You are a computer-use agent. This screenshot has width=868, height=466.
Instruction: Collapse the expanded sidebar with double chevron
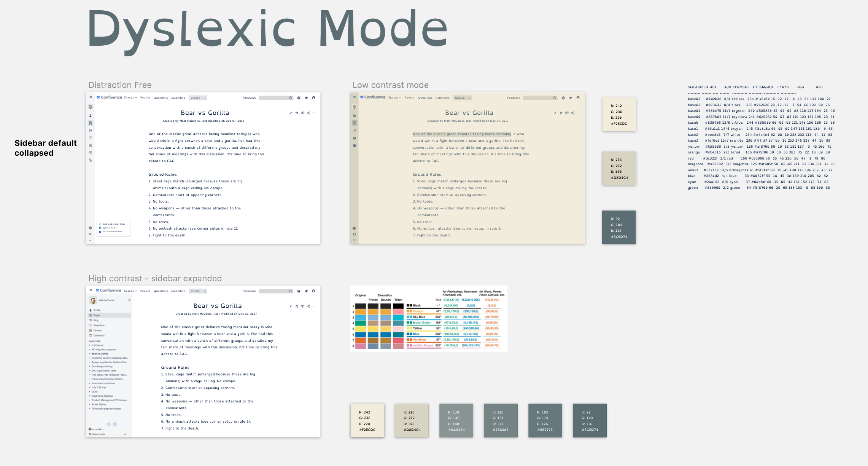(x=125, y=434)
